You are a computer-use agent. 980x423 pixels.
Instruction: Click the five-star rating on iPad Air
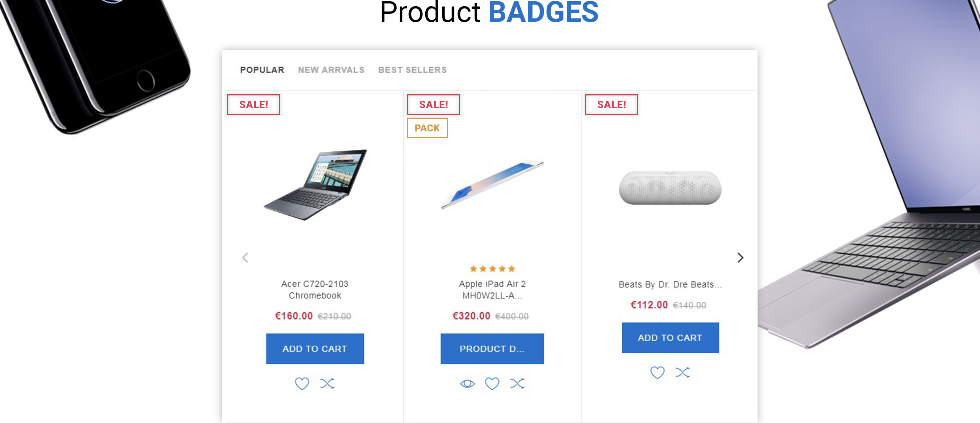point(492,269)
